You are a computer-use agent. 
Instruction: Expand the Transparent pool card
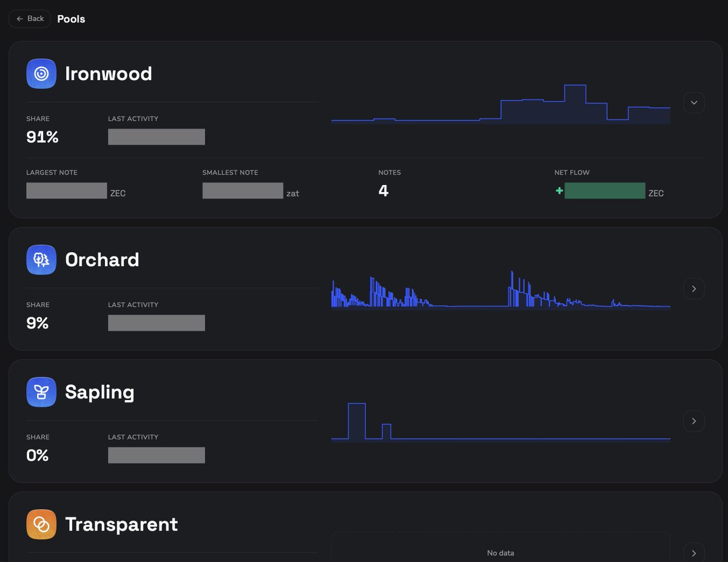(694, 553)
